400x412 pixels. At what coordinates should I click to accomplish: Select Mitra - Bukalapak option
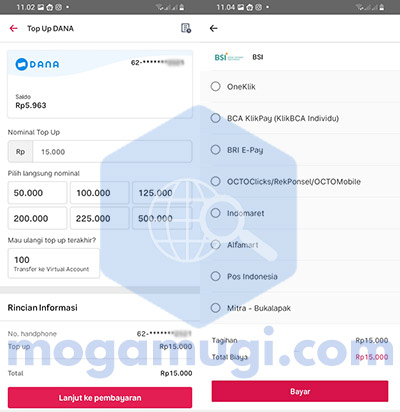pyautogui.click(x=216, y=308)
